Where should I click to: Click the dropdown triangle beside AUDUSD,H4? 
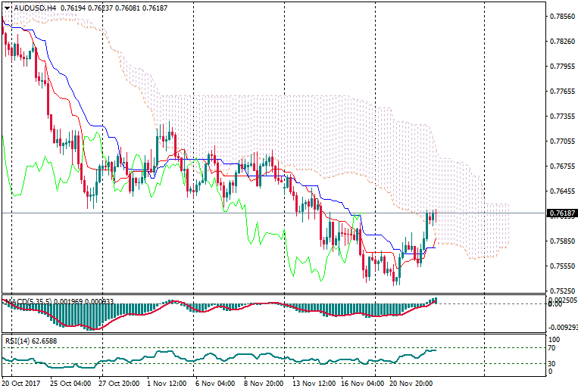pyautogui.click(x=8, y=8)
